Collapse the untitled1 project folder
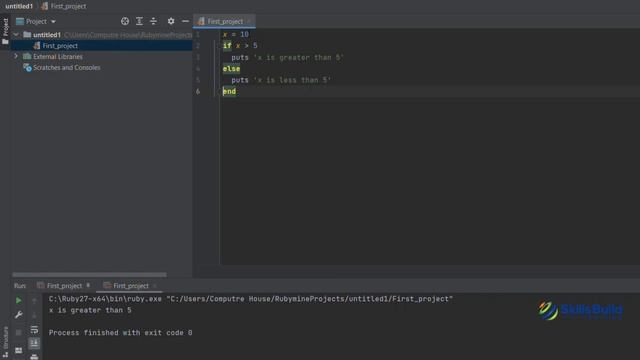Viewport: 640px width, 360px height. (16, 35)
